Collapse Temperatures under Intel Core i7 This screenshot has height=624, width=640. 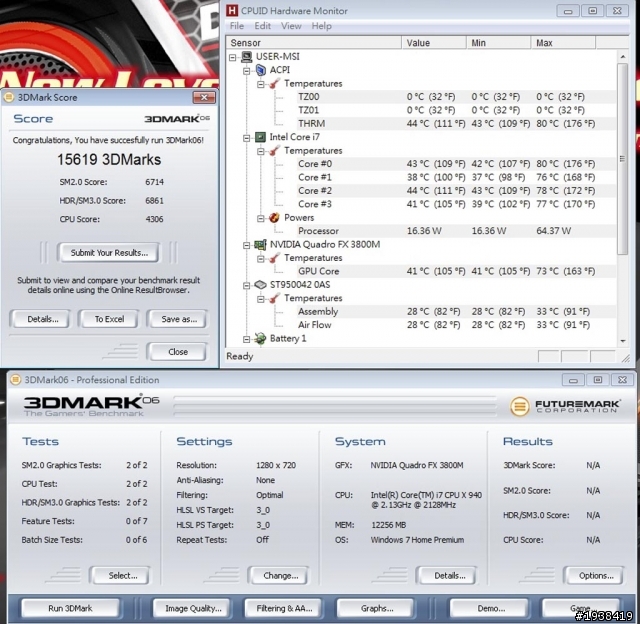(261, 151)
